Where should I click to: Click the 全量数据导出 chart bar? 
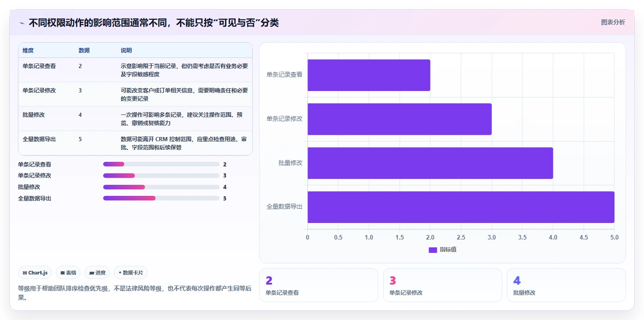461,207
